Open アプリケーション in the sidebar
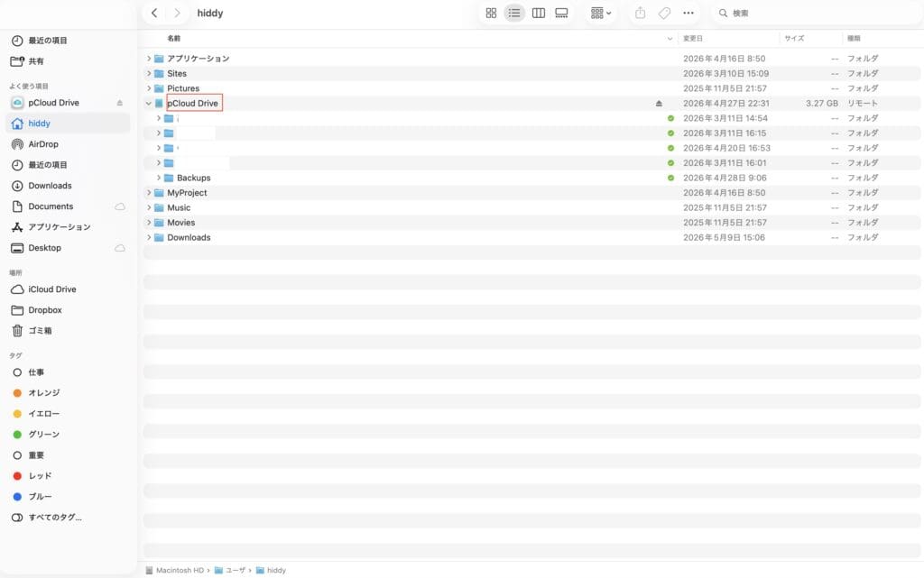Viewport: 924px width, 578px height. [x=59, y=227]
